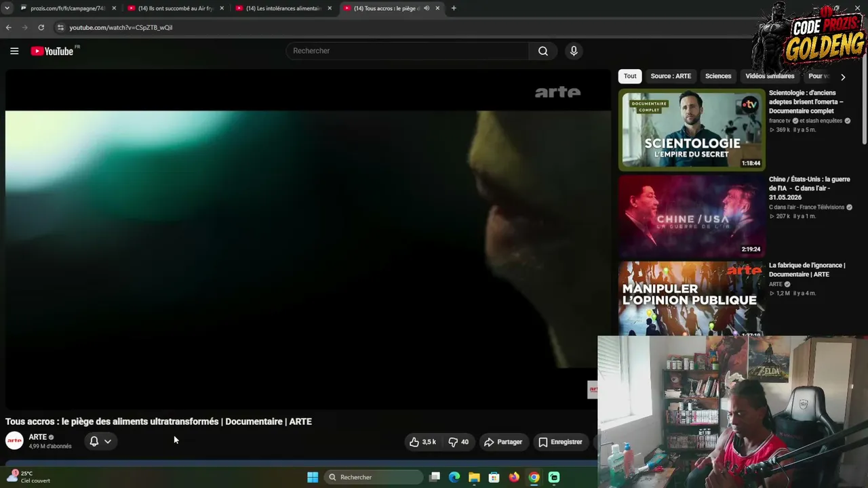Click the video title 'Tous accros'
The image size is (868, 488).
click(x=159, y=422)
